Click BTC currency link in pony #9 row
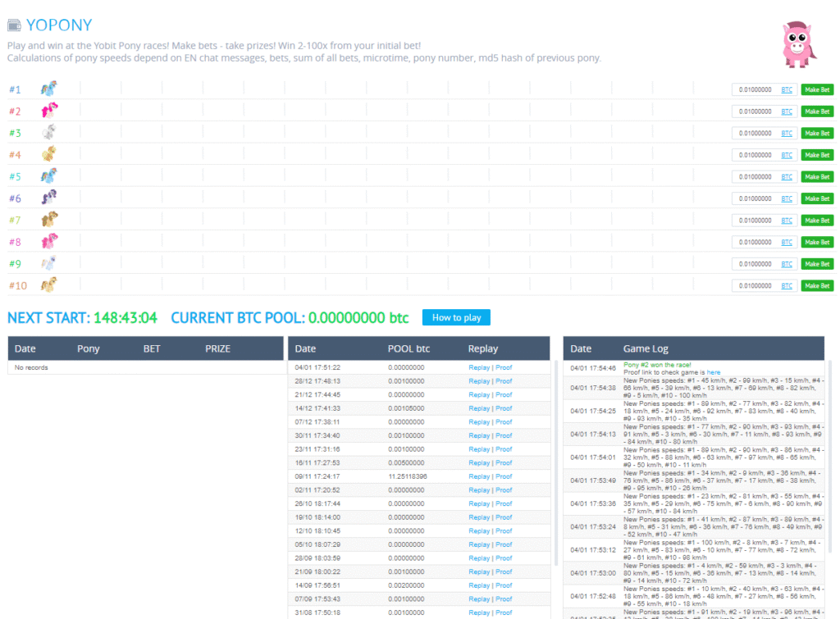840x619 pixels. (x=787, y=264)
